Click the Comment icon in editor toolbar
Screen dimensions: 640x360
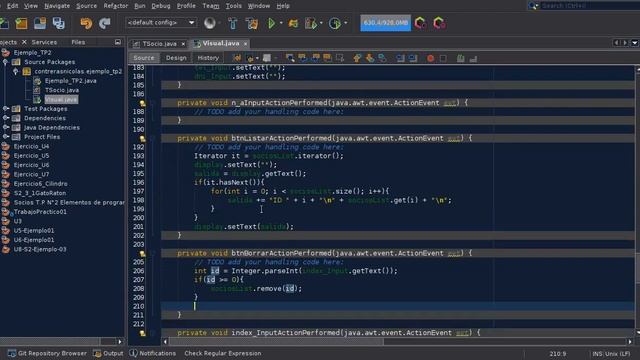click(460, 58)
